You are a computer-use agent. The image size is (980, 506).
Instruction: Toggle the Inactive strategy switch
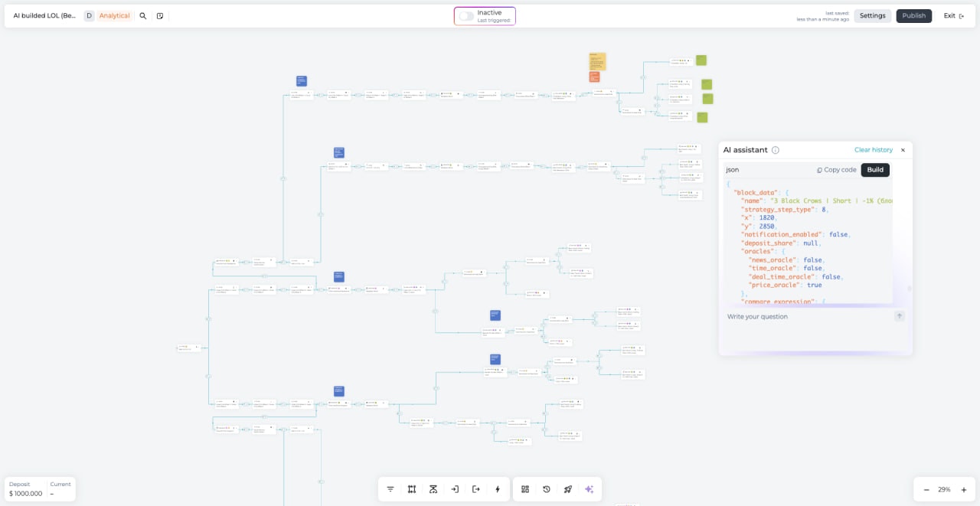pos(466,15)
